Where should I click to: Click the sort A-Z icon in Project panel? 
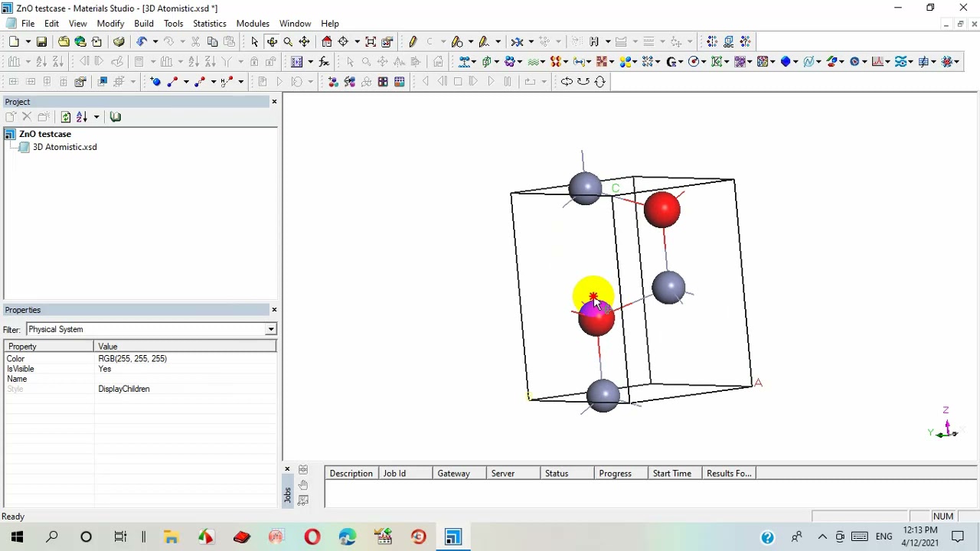coord(81,117)
